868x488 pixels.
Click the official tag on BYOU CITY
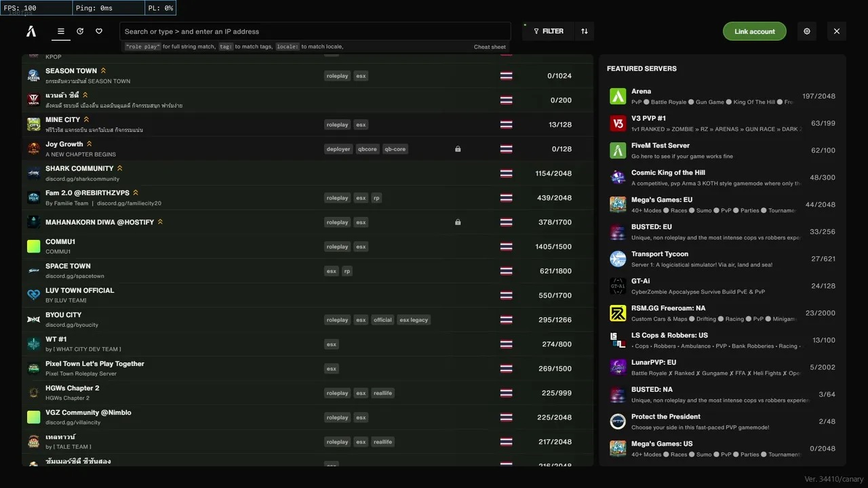382,320
